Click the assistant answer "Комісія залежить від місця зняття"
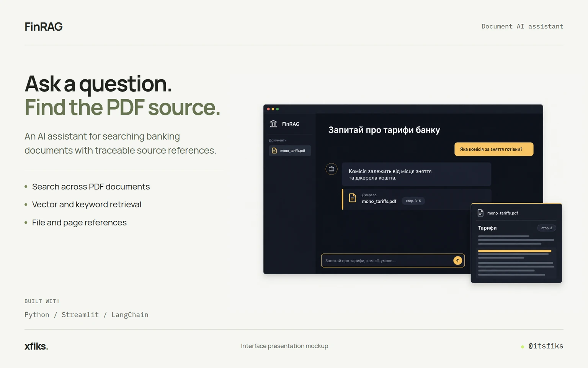Screen dimensions: 588x368 click(x=390, y=171)
